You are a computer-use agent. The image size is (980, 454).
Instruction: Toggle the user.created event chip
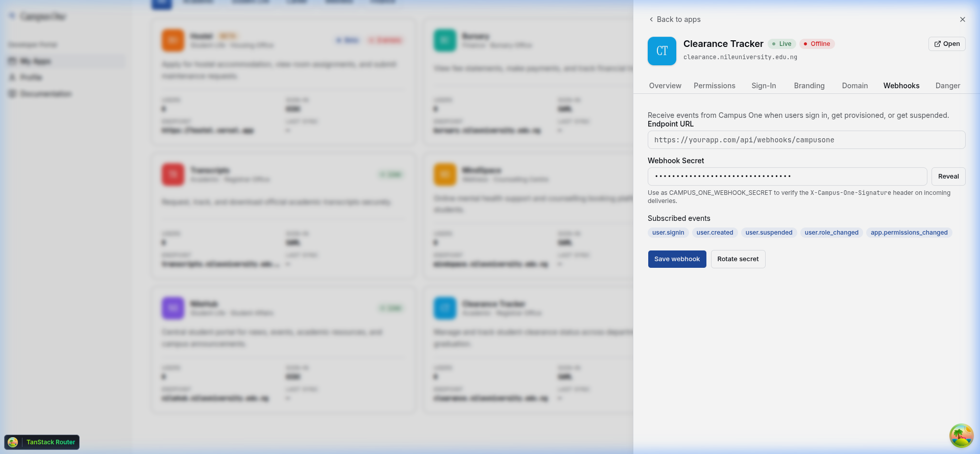715,233
